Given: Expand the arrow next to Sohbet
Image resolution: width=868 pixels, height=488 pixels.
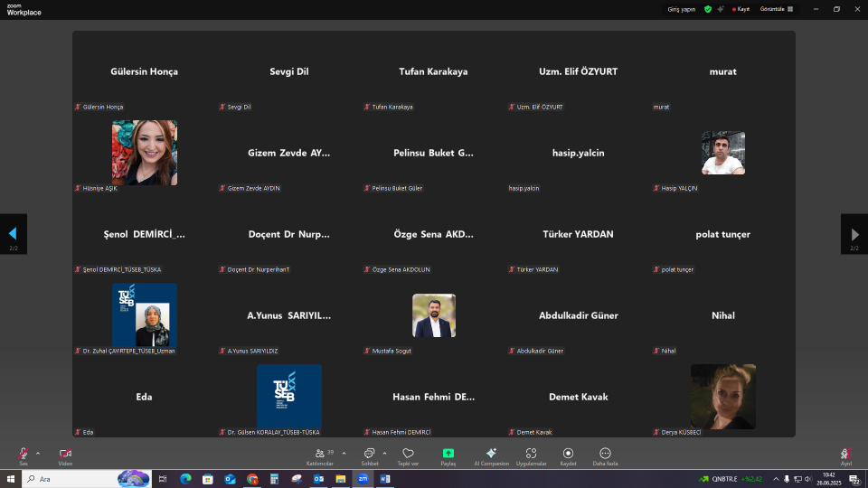Looking at the screenshot, I should (x=384, y=453).
